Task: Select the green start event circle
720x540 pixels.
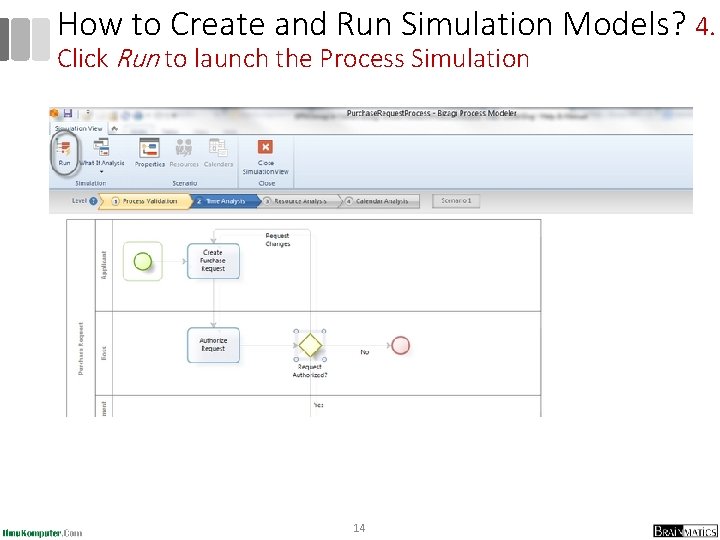Action: pyautogui.click(x=143, y=262)
